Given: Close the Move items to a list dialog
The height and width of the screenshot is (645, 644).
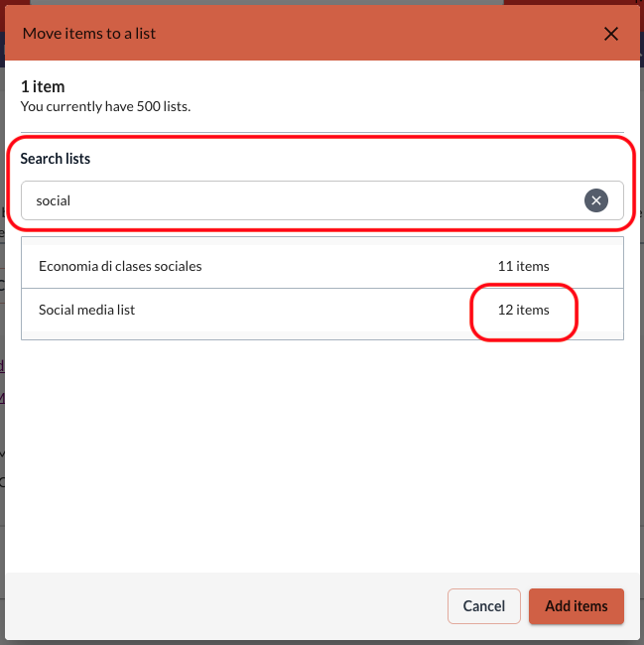Looking at the screenshot, I should point(610,34).
